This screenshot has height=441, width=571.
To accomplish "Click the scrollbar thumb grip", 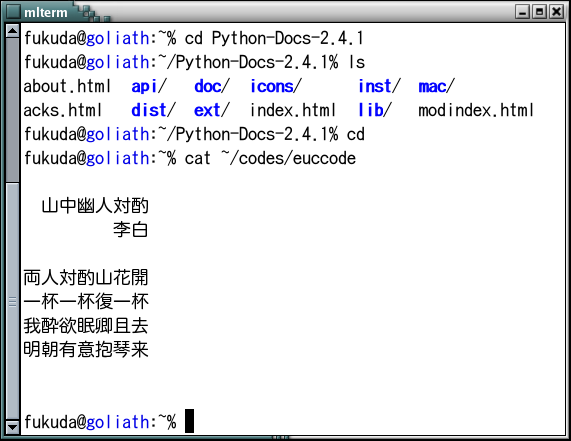I will [13, 302].
